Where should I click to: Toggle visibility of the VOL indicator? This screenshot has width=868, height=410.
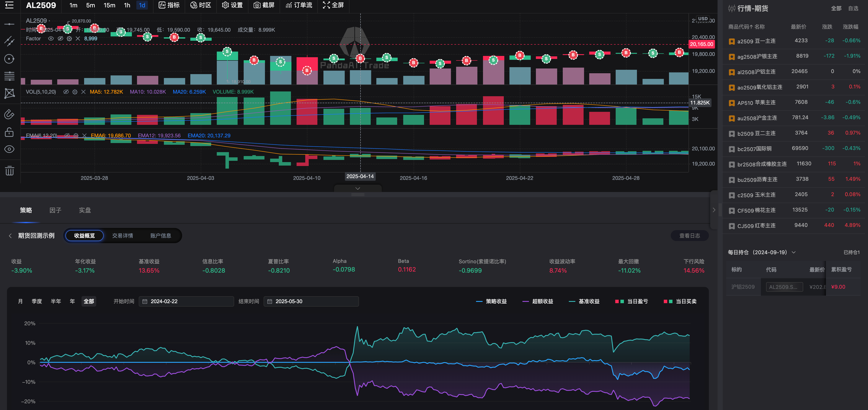(x=66, y=92)
